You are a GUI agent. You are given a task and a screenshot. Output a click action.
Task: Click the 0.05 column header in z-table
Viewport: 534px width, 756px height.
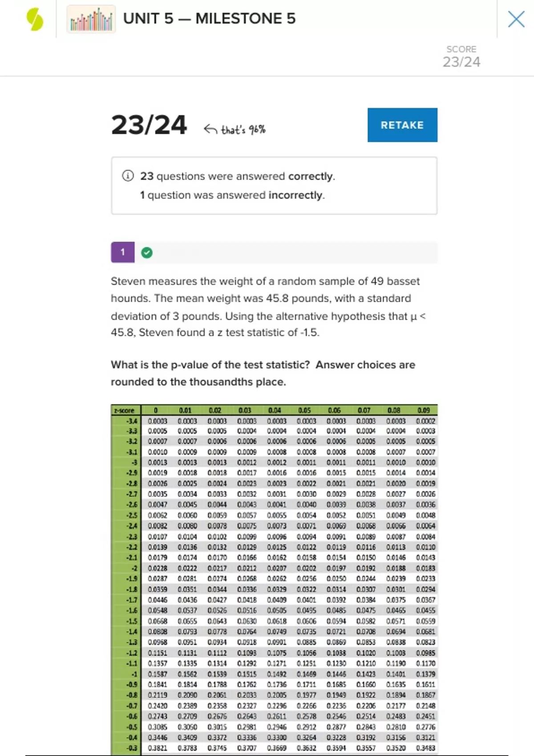[304, 410]
